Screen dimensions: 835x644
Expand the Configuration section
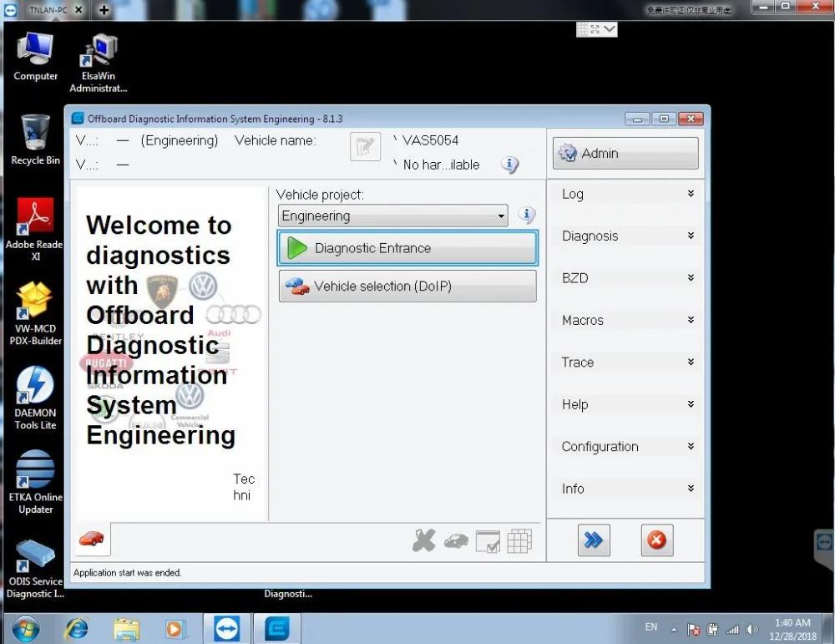[628, 446]
